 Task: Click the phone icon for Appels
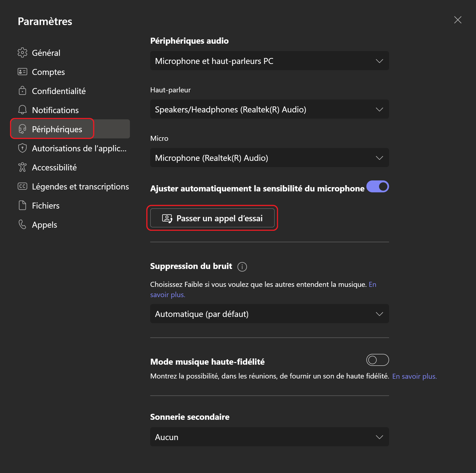pyautogui.click(x=22, y=224)
